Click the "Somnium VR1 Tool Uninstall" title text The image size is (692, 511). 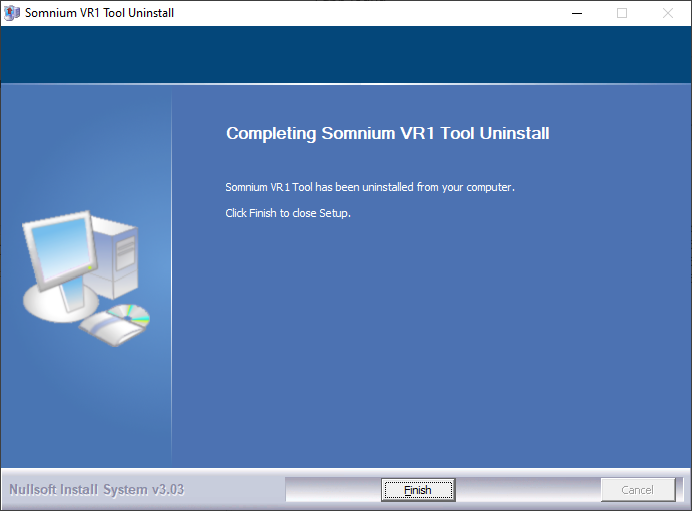tap(99, 13)
